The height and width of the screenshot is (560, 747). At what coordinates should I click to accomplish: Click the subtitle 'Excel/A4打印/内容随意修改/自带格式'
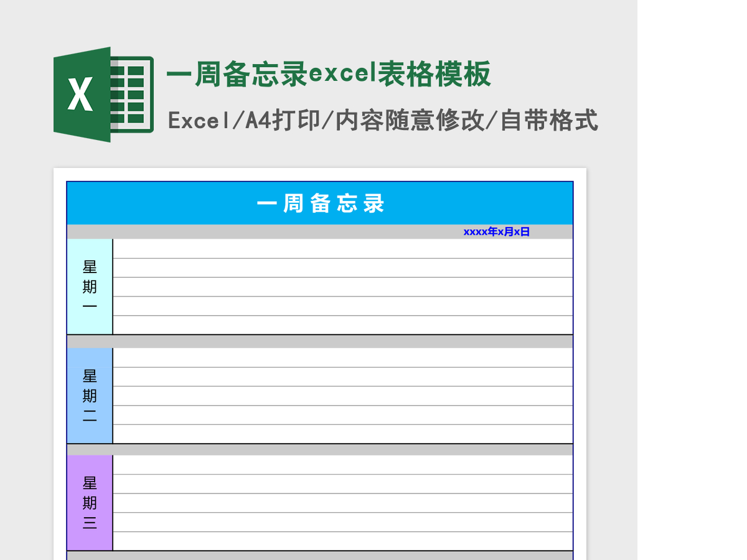(x=383, y=121)
